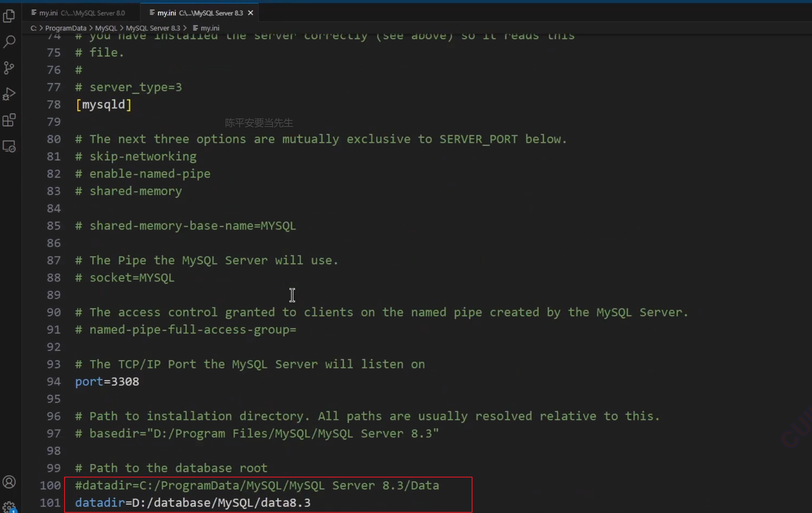
Task: Click line number 94 in gutter
Action: [x=53, y=382]
